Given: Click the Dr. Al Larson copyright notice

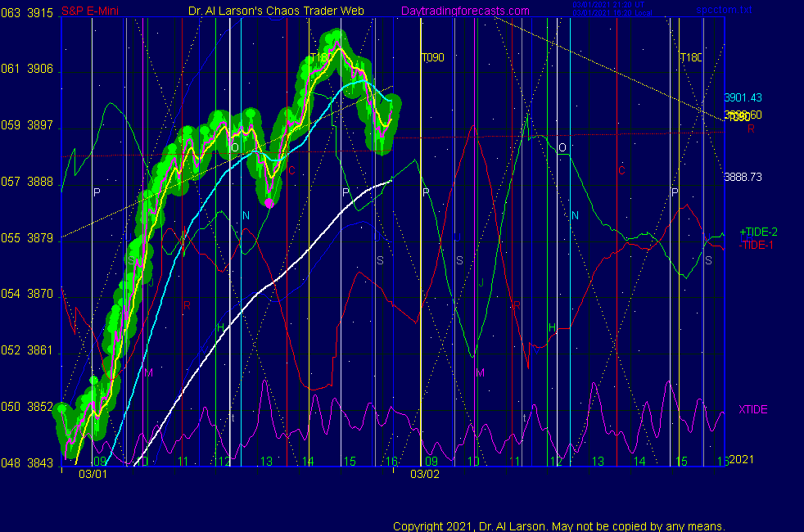Looking at the screenshot, I should coord(558,526).
